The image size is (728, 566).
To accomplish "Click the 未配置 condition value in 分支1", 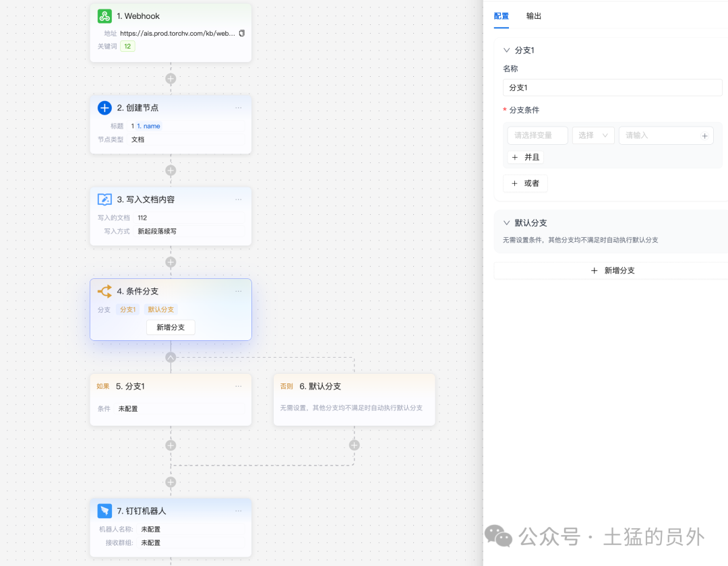I will tap(128, 409).
